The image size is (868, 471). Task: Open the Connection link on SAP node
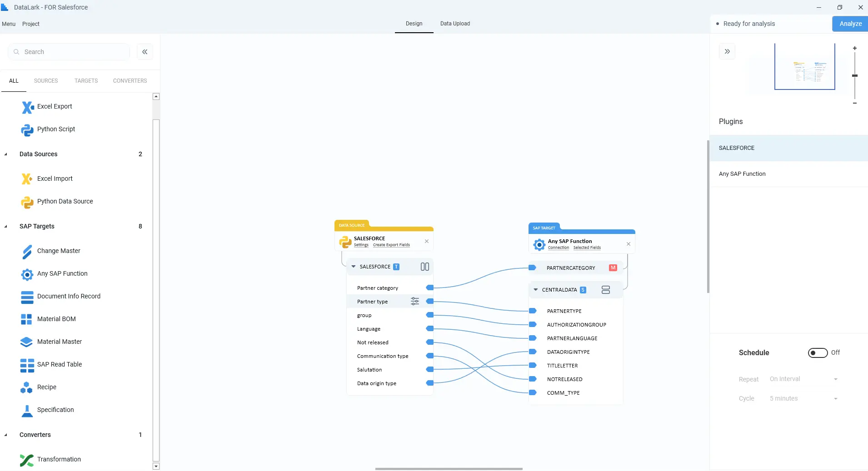(x=559, y=248)
